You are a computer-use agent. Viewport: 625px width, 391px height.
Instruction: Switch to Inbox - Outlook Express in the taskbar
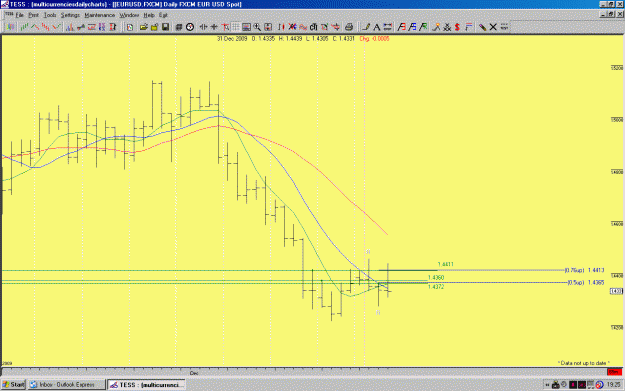click(67, 385)
